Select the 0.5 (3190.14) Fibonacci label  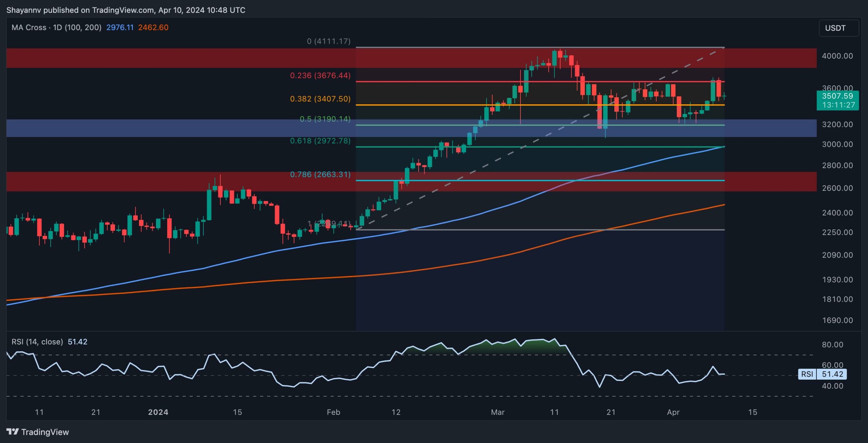tap(325, 119)
